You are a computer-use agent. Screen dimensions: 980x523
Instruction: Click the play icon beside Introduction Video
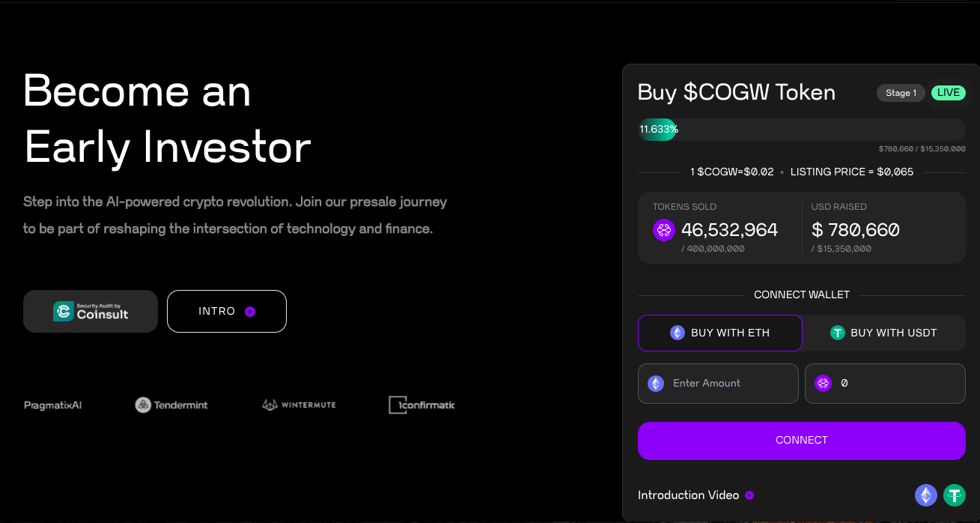click(749, 495)
